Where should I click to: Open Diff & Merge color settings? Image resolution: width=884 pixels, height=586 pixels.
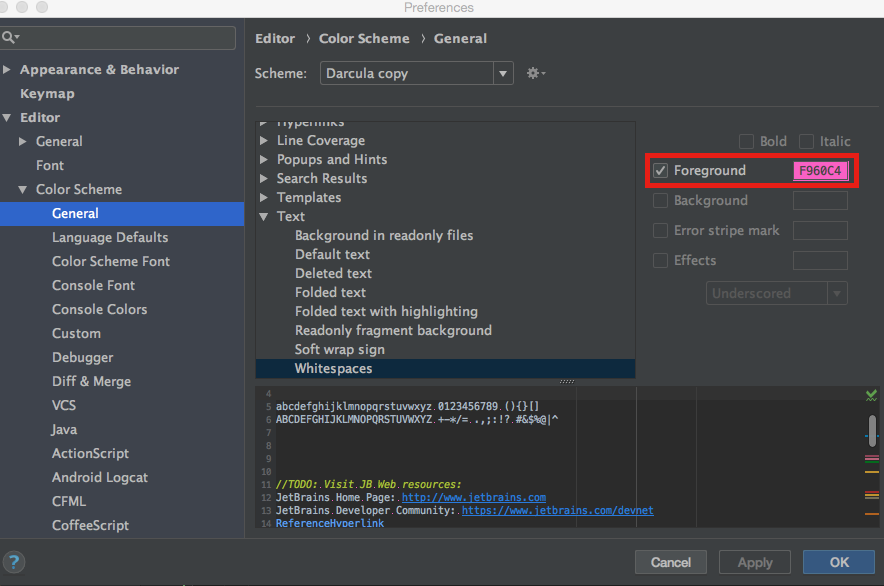tap(91, 381)
